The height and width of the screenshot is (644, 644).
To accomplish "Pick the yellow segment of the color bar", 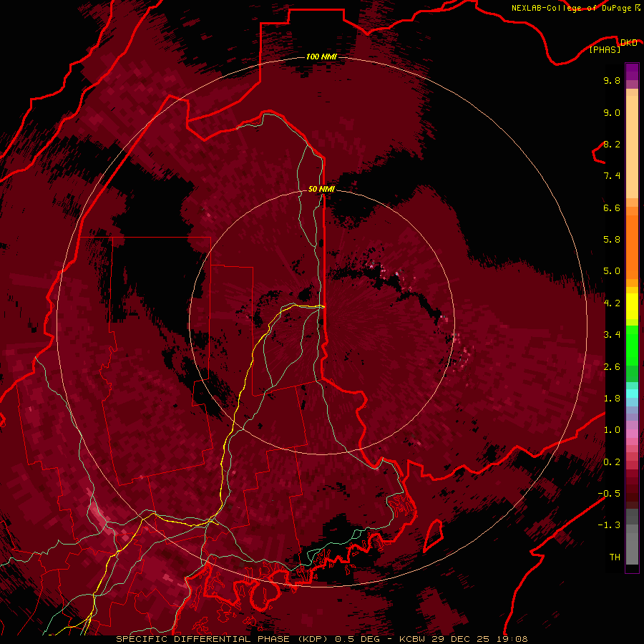I will click(x=632, y=306).
